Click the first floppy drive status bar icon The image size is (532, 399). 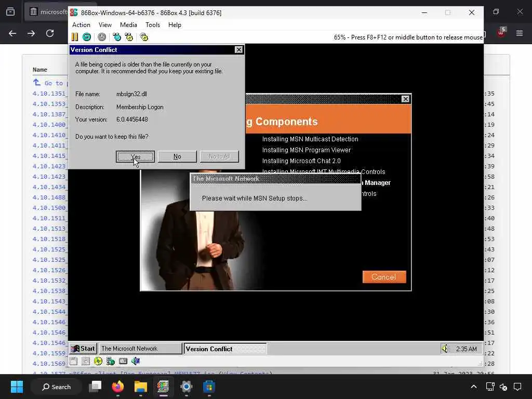click(x=74, y=361)
